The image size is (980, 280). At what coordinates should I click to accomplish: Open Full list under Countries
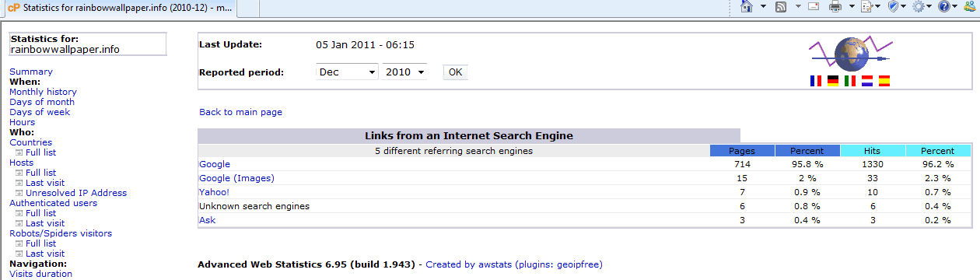[40, 152]
